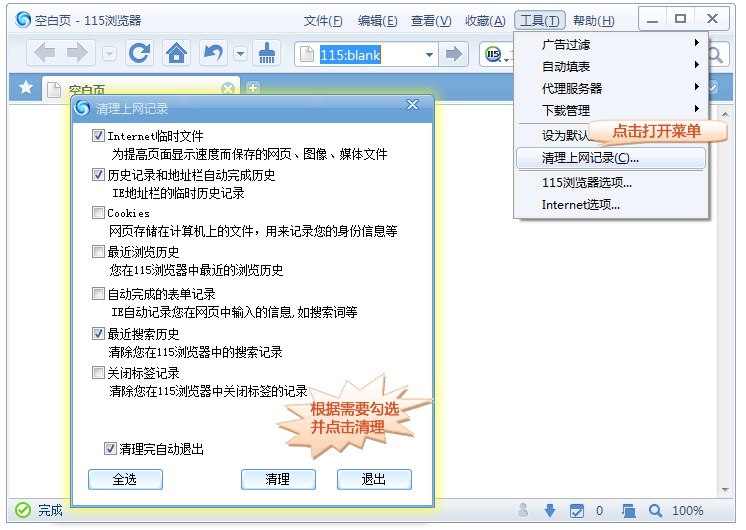Go to the home page icon
This screenshot has width=746, height=530.
point(177,53)
